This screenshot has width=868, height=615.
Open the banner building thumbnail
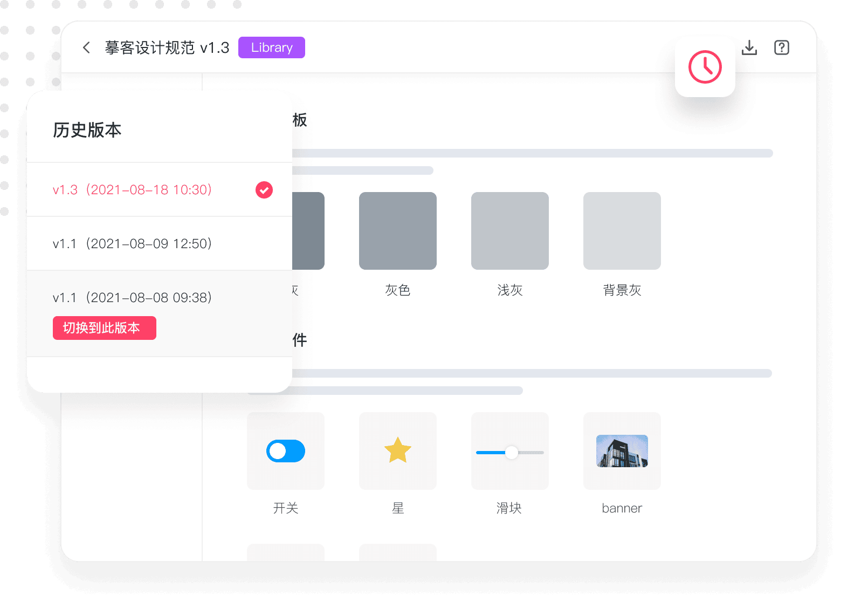[x=622, y=451]
